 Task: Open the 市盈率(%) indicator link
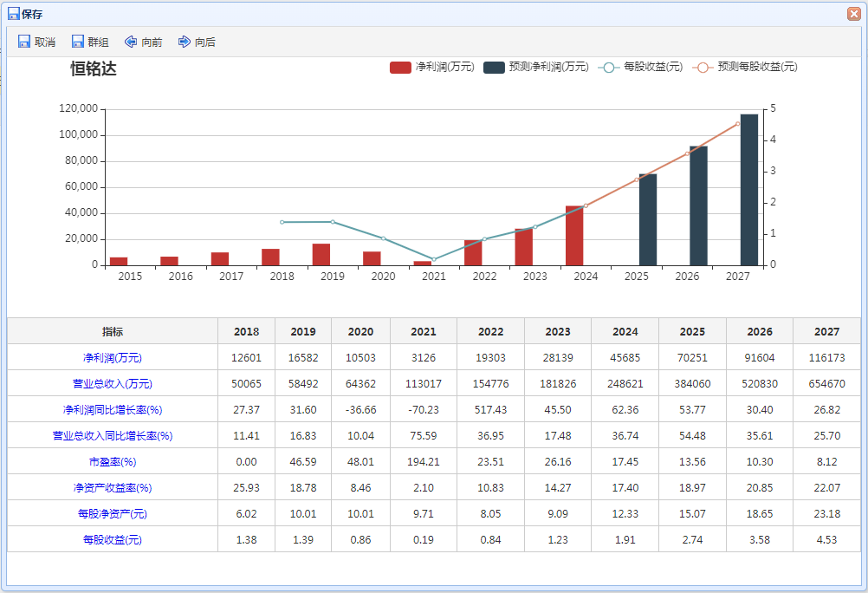(x=113, y=461)
